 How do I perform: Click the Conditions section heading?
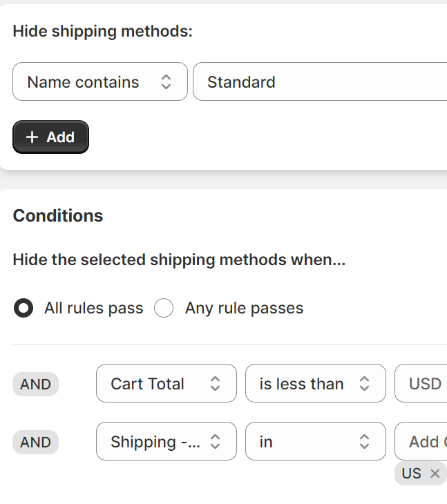[58, 215]
